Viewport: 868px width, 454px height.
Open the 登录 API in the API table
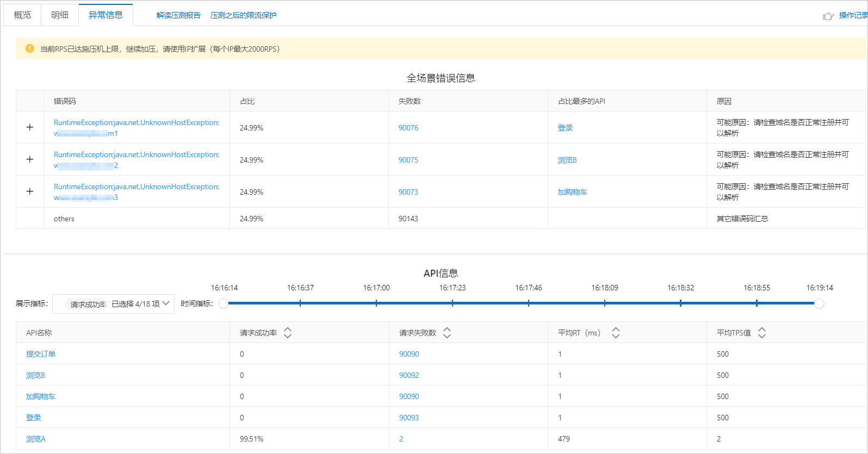point(34,418)
